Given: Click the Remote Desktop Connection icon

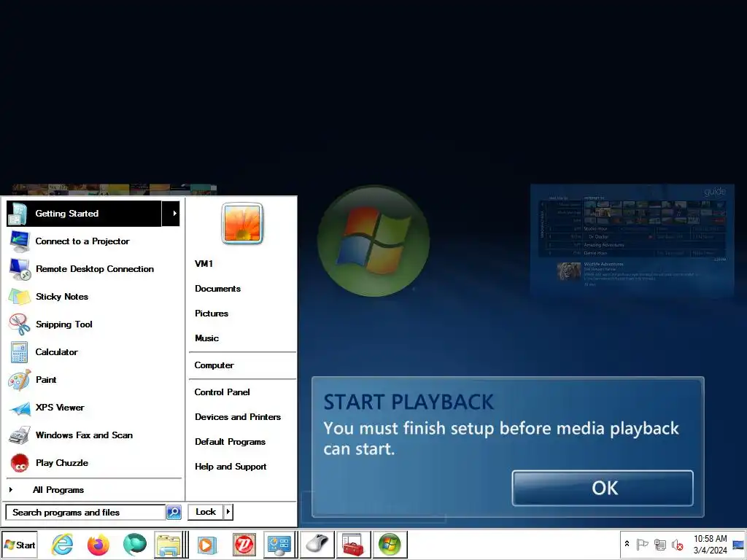Looking at the screenshot, I should click(x=20, y=269).
